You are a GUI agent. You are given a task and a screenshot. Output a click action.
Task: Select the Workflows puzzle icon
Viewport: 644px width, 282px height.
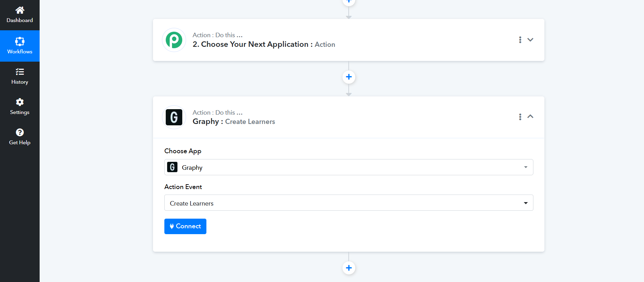tap(20, 41)
